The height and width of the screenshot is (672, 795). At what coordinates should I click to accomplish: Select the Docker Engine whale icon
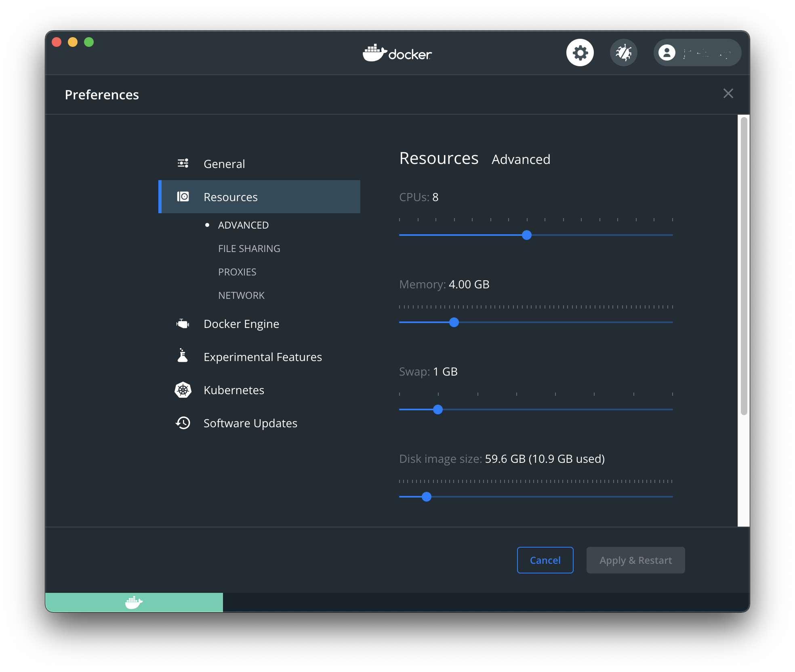point(183,323)
